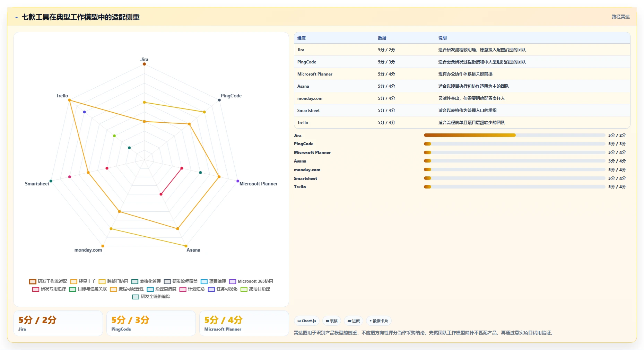Click the small icon before the page title

pyautogui.click(x=16, y=17)
